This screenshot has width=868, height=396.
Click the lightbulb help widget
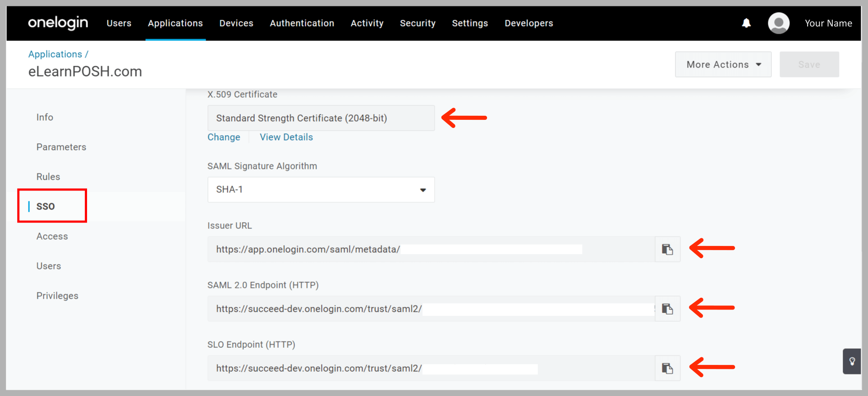pyautogui.click(x=852, y=361)
